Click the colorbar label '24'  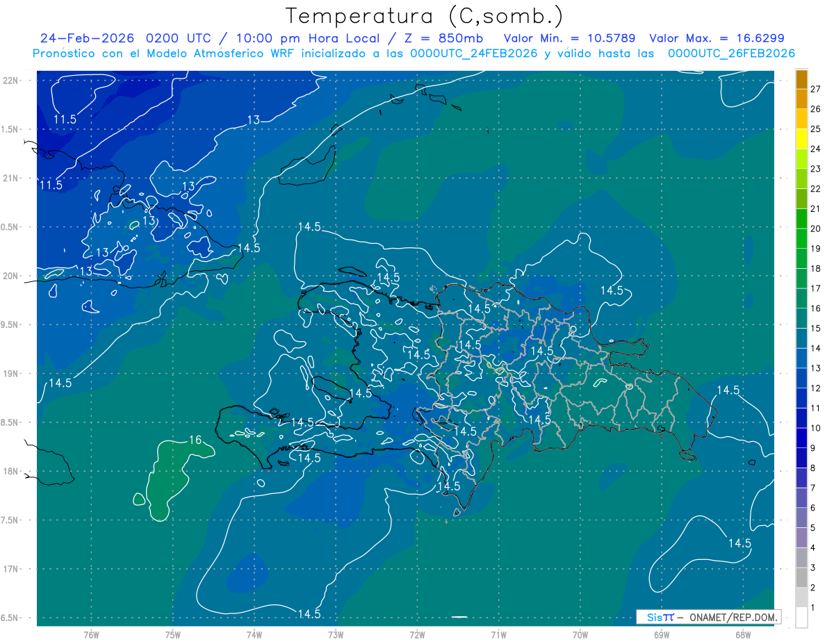(816, 149)
